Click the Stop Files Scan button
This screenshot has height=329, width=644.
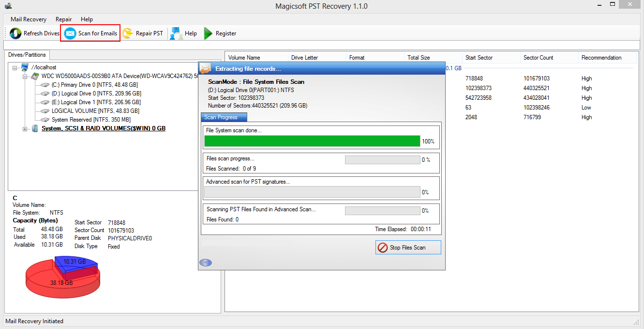point(408,247)
